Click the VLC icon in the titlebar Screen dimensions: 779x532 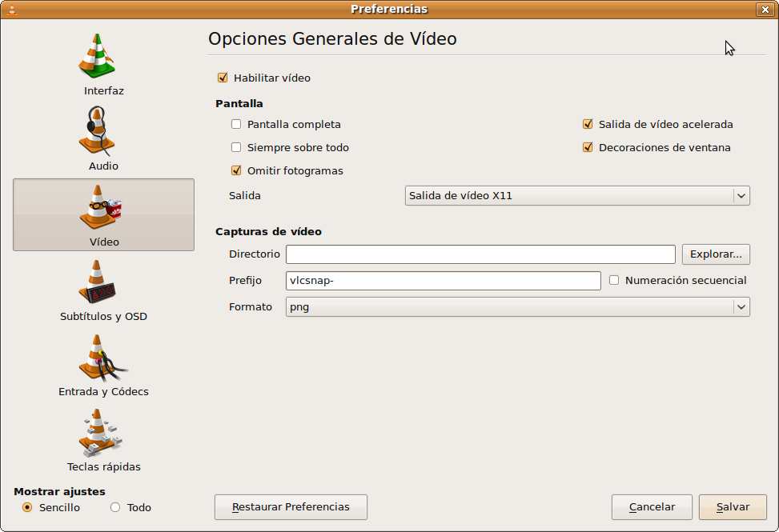[x=10, y=9]
